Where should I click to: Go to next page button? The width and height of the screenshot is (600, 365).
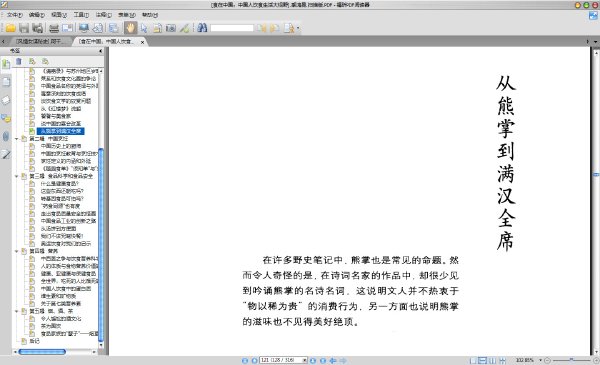tap(313, 360)
